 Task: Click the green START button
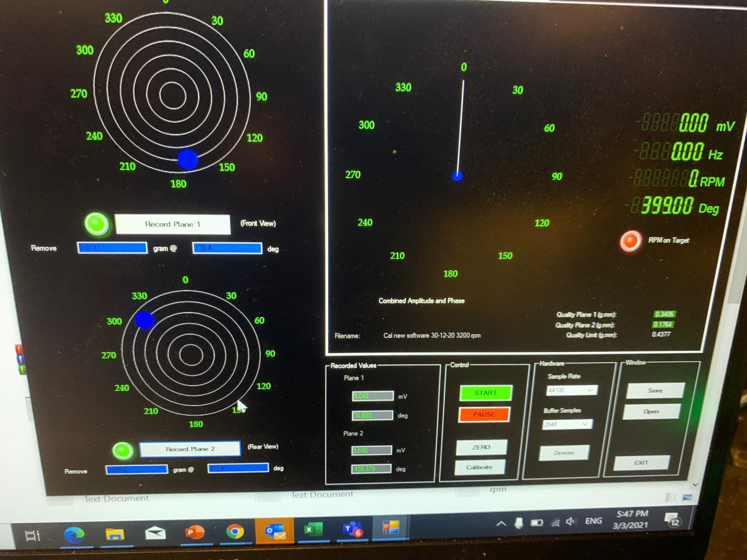[x=486, y=393]
